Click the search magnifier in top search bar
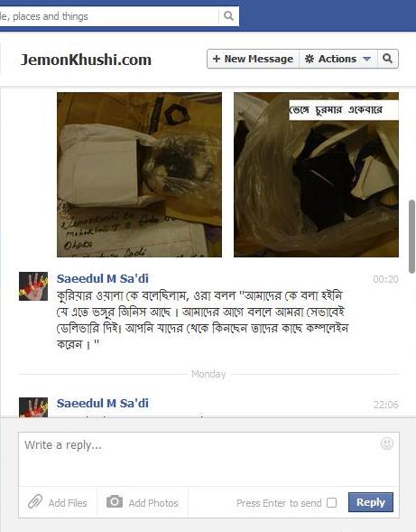The width and height of the screenshot is (416, 532). 228,15
